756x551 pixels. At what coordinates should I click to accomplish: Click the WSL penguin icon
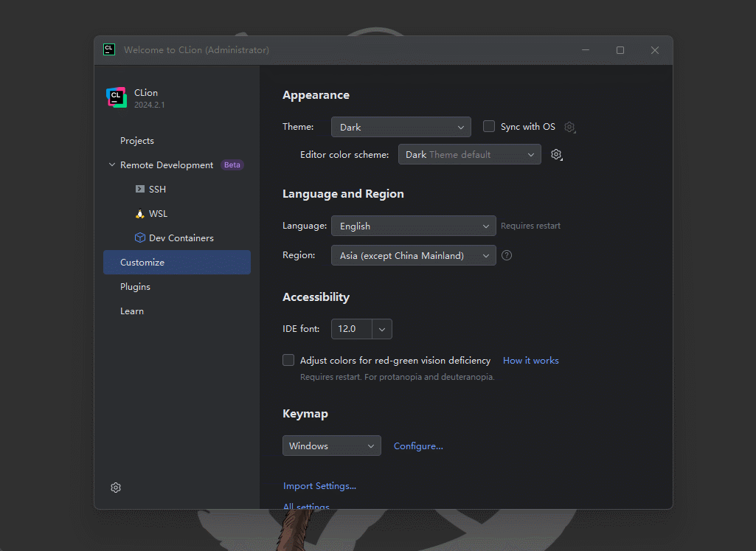[x=139, y=214]
